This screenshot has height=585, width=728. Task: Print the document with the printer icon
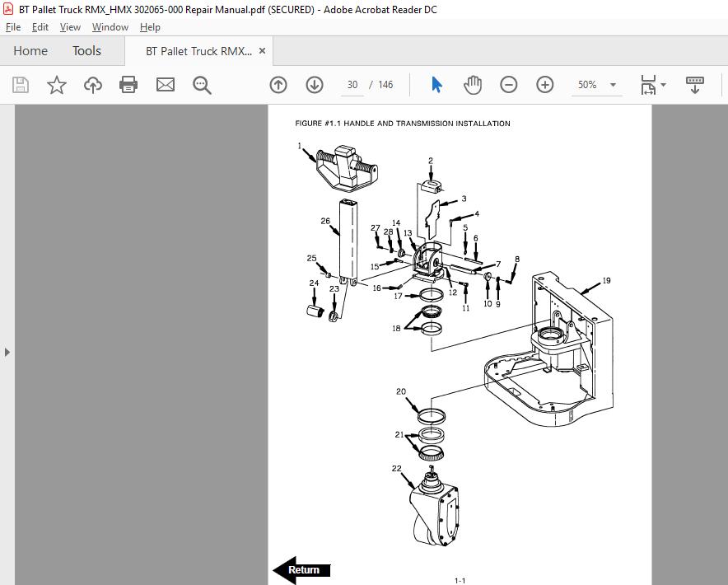pos(128,85)
